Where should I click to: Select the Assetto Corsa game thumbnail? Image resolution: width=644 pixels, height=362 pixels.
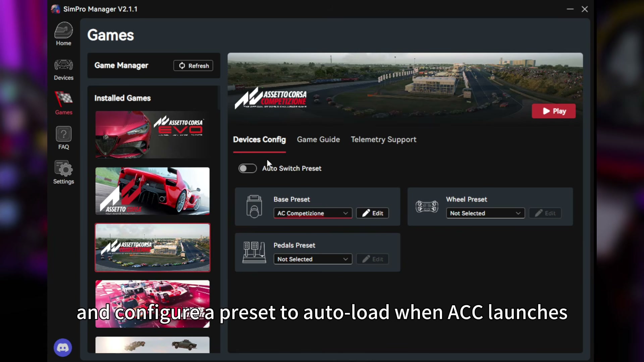coord(152,191)
